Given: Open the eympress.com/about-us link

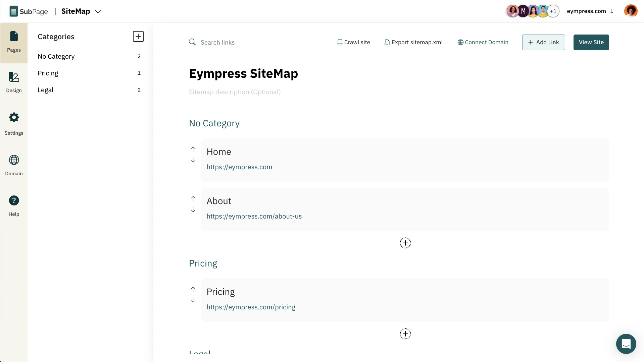Looking at the screenshot, I should pos(254,217).
